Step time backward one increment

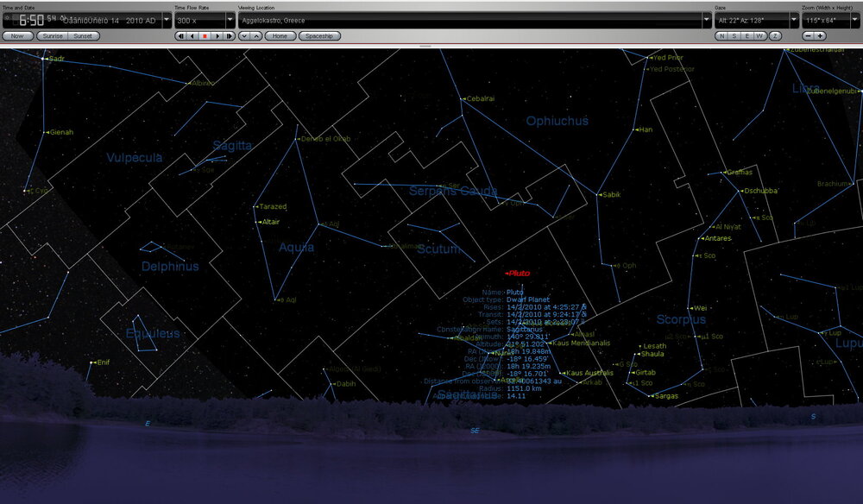[x=180, y=36]
